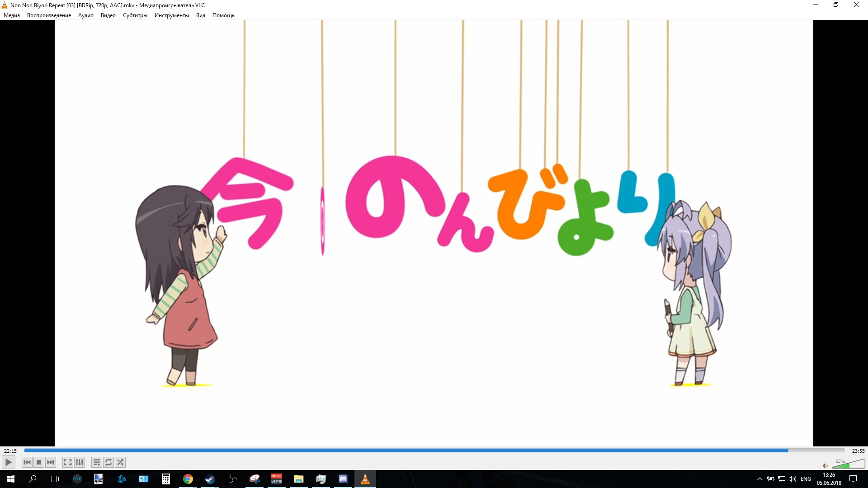Image resolution: width=868 pixels, height=488 pixels.
Task: Show hidden system tray icons
Action: (x=759, y=479)
